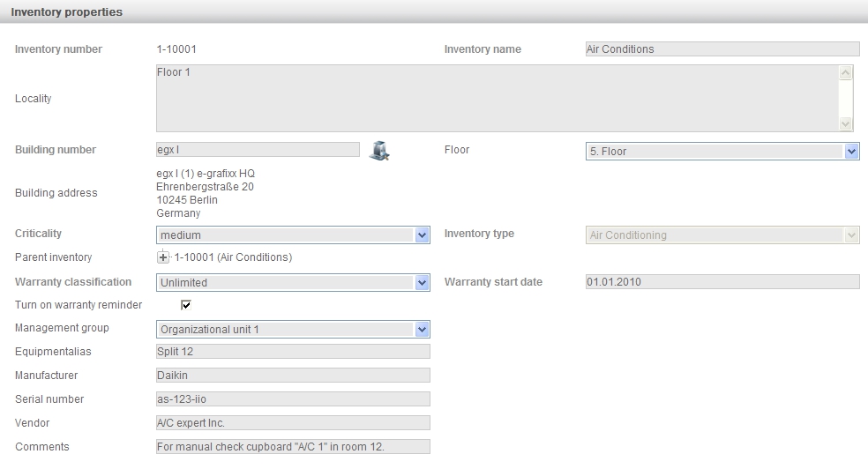Select parent inventory 1-10001 (Air Conditions)
This screenshot has height=469, width=868.
(233, 257)
